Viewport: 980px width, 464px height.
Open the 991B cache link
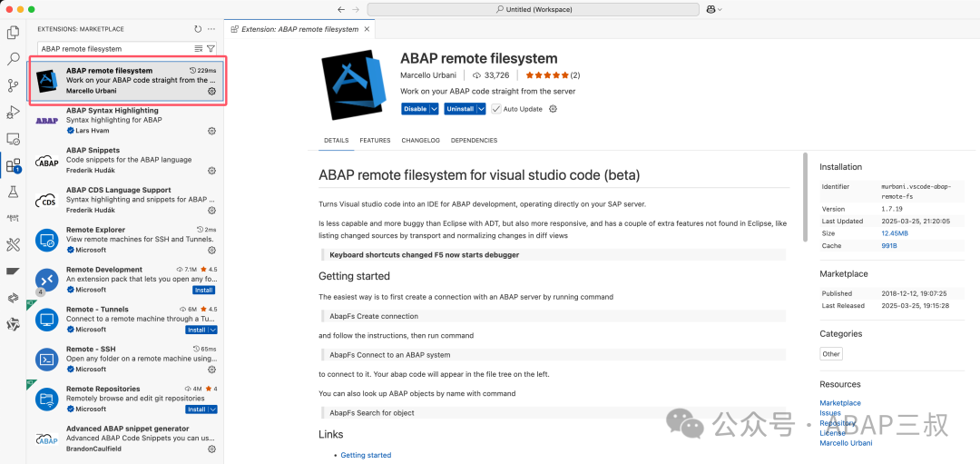click(890, 246)
